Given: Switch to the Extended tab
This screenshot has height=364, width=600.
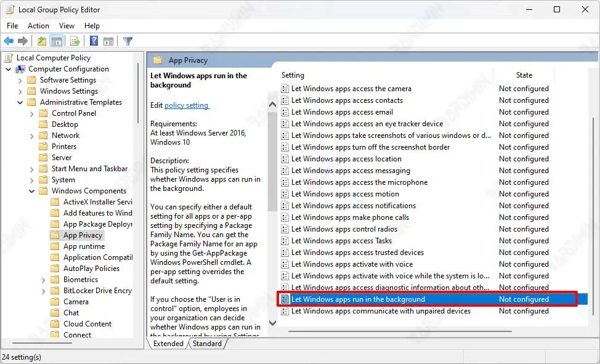Looking at the screenshot, I should tap(168, 344).
